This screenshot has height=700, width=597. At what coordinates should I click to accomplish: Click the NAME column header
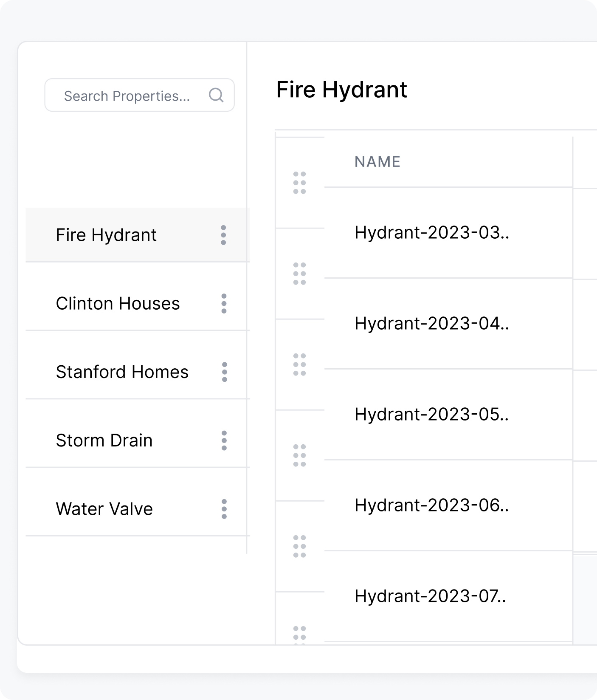click(377, 162)
